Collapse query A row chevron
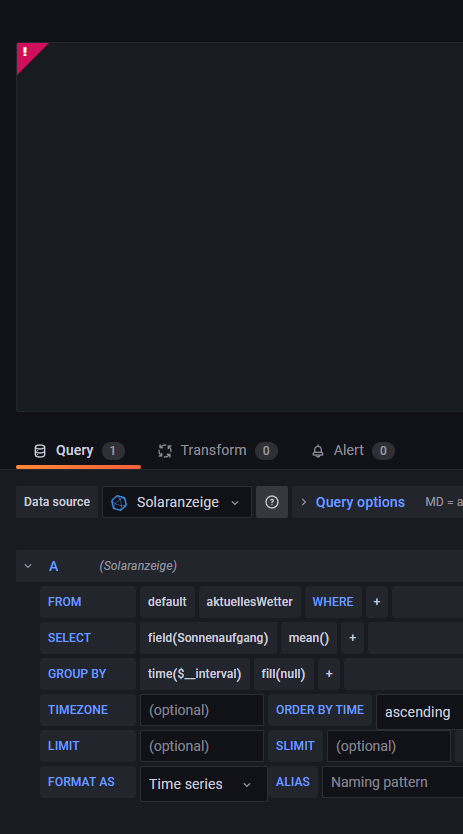 [x=28, y=566]
